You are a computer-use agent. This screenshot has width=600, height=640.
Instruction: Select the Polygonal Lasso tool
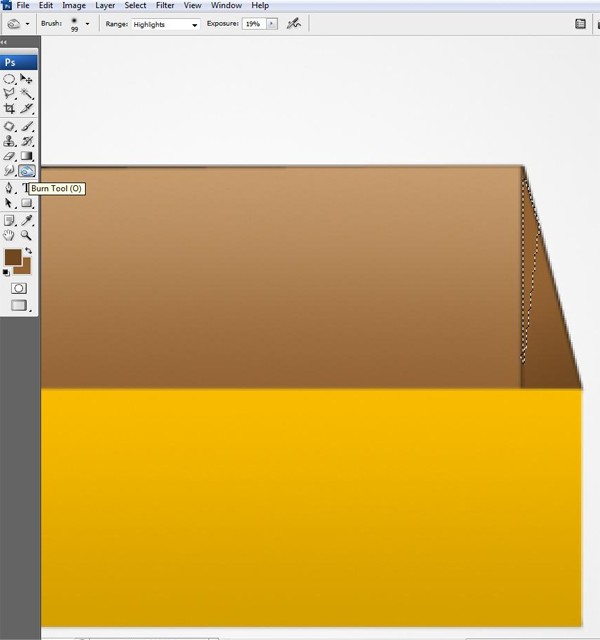tap(9, 93)
